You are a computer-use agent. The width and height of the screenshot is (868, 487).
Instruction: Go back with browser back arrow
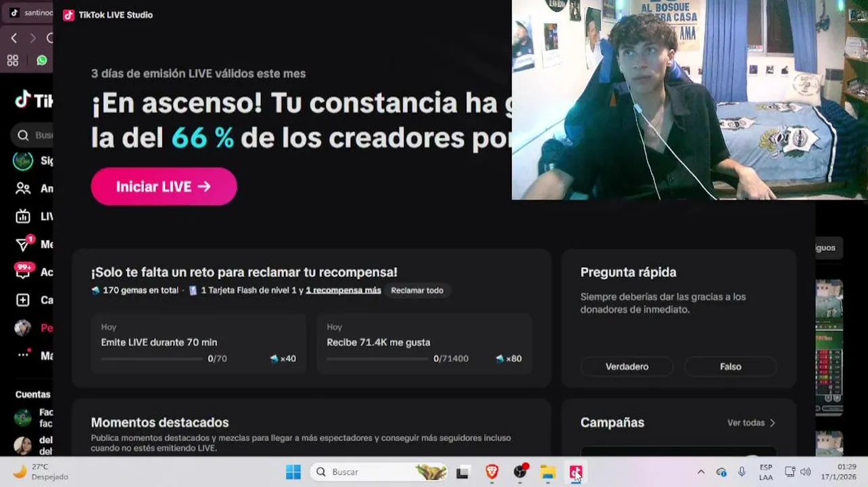(14, 38)
